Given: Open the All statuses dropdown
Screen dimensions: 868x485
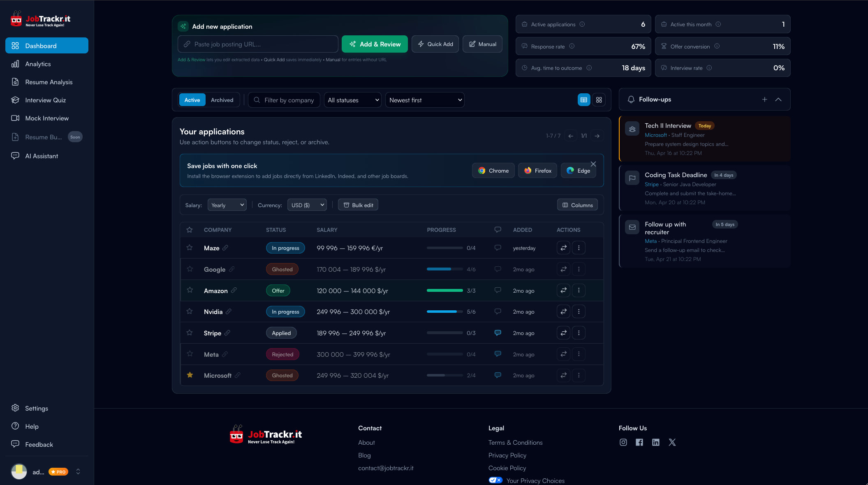Looking at the screenshot, I should tap(352, 99).
